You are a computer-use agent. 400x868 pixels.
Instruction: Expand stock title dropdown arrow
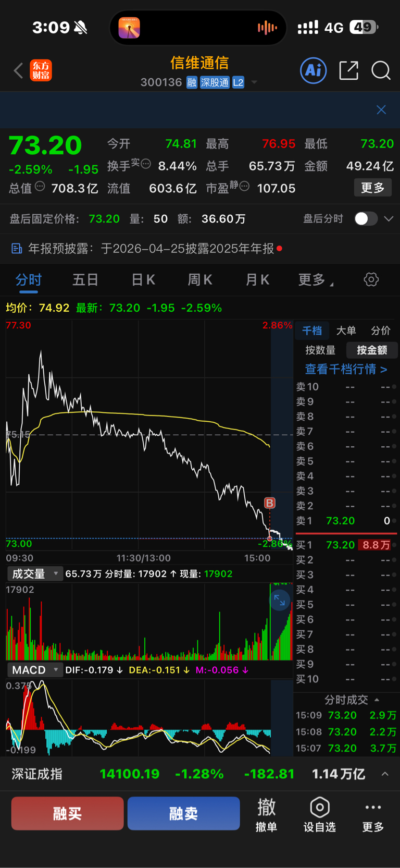tap(254, 82)
